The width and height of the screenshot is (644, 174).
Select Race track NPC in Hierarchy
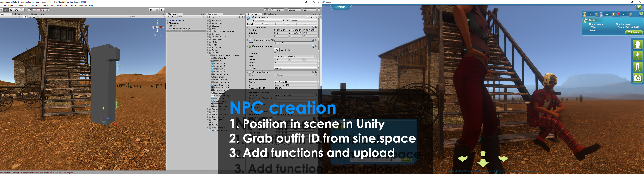click(176, 31)
